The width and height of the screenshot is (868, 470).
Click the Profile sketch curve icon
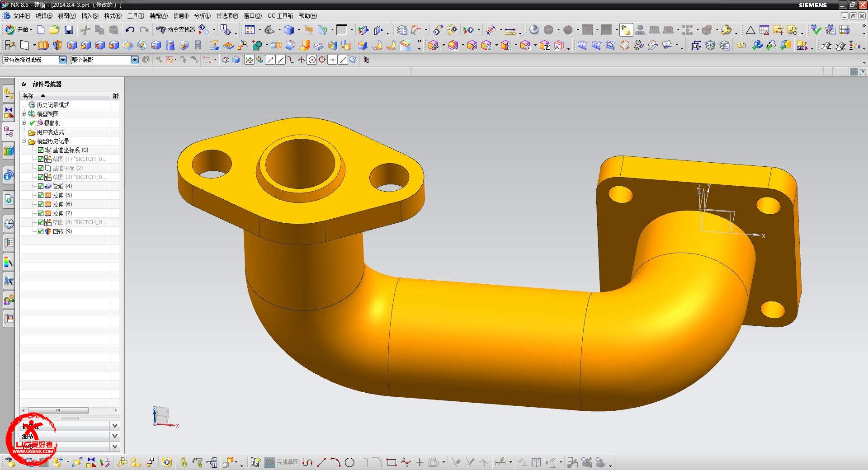[x=307, y=462]
